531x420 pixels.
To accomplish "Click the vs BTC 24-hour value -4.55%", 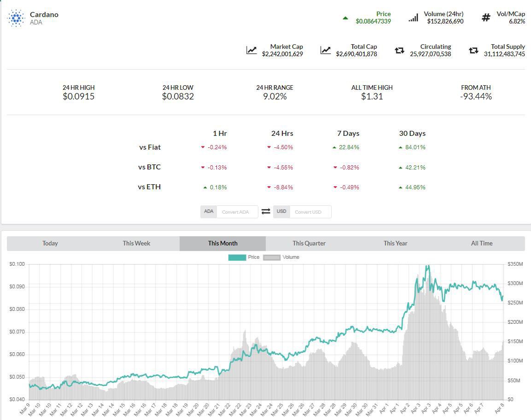I will pos(283,167).
